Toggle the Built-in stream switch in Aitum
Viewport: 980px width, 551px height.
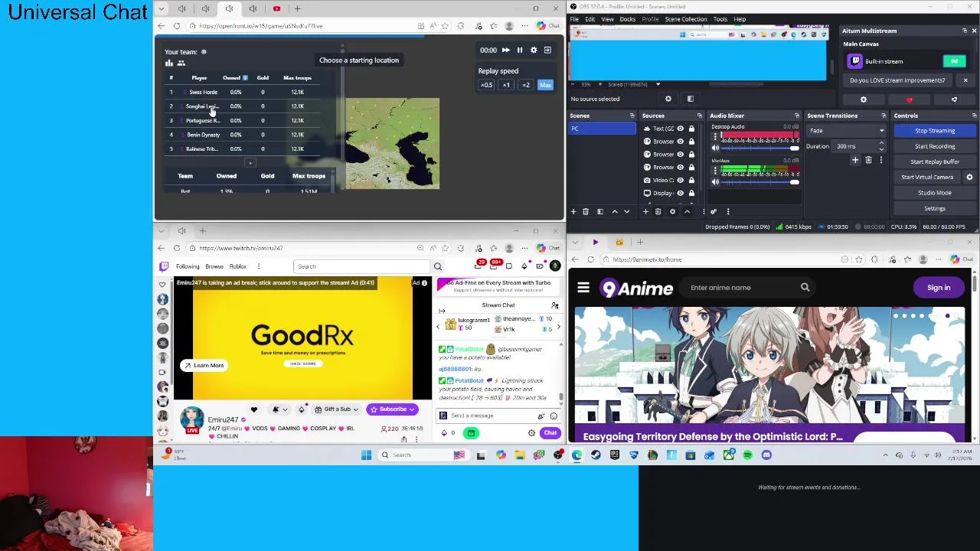click(x=954, y=61)
